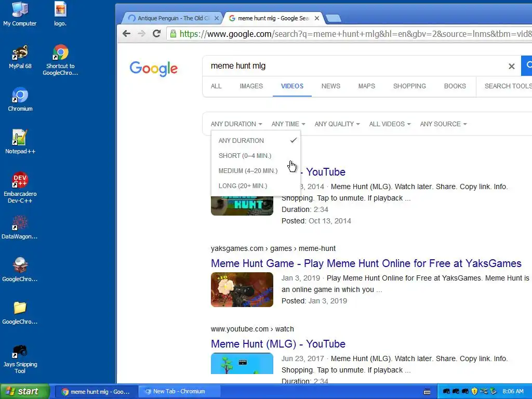The height and width of the screenshot is (399, 532).
Task: Open GoogleChro... yellow folder icon
Action: coord(20,312)
